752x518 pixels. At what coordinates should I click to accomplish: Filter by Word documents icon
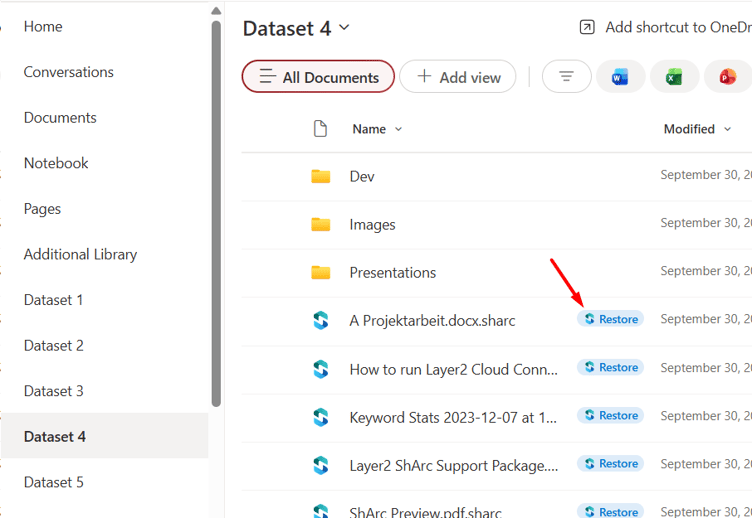[620, 77]
